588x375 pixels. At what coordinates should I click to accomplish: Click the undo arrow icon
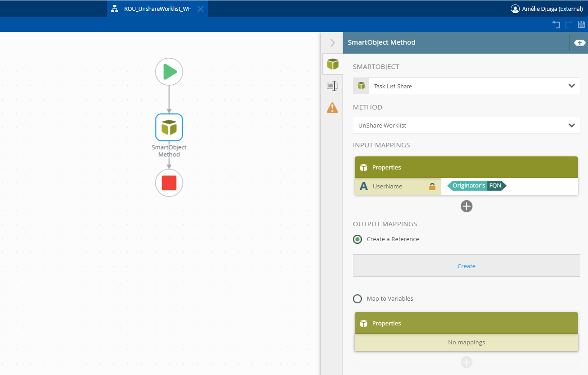click(x=556, y=25)
